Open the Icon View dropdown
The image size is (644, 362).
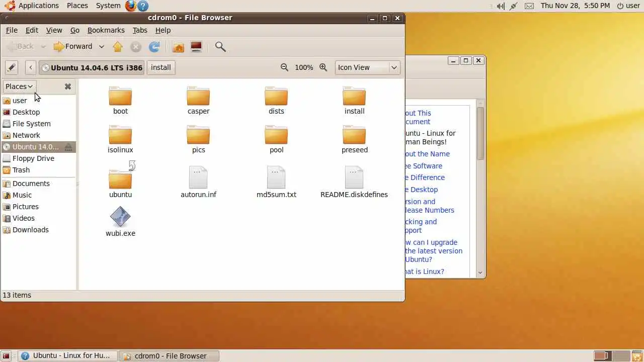tap(368, 67)
